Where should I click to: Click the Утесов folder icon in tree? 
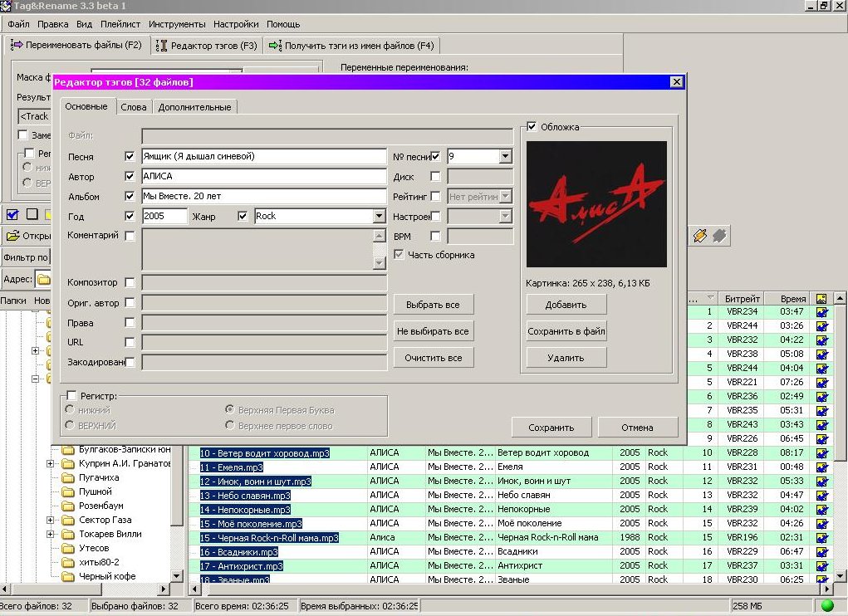click(67, 548)
